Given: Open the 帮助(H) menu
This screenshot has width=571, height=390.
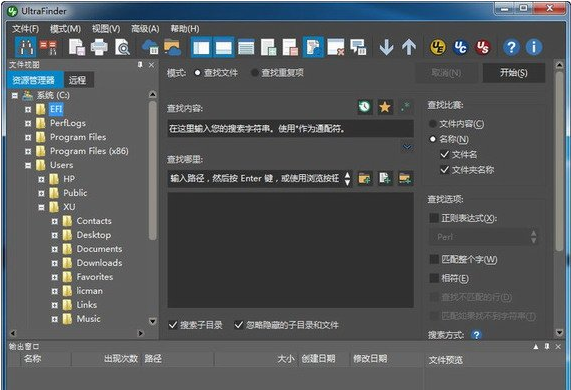Looking at the screenshot, I should pos(185,29).
